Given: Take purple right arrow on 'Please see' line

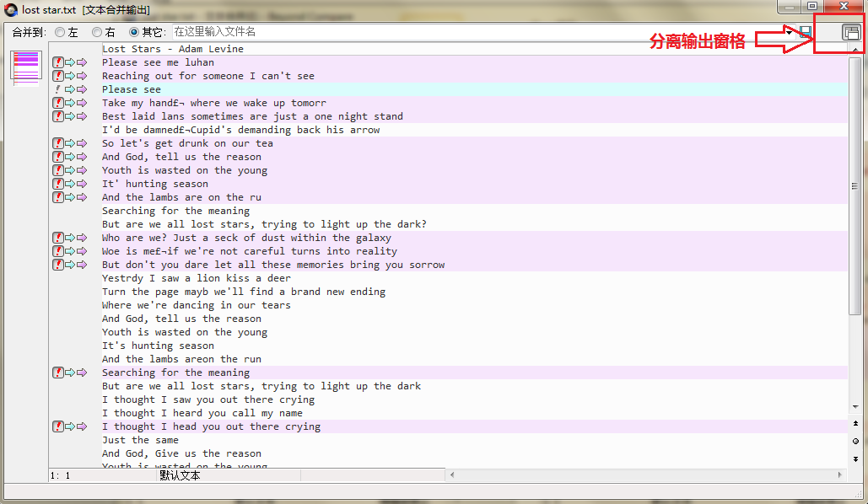Looking at the screenshot, I should pos(82,89).
